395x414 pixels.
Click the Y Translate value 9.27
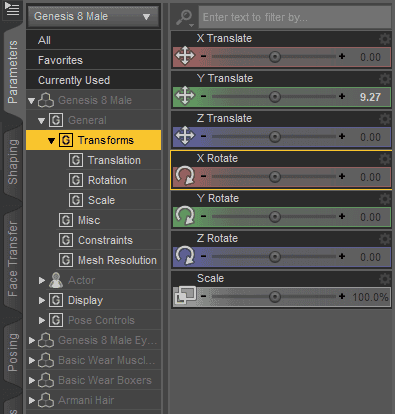click(x=370, y=97)
